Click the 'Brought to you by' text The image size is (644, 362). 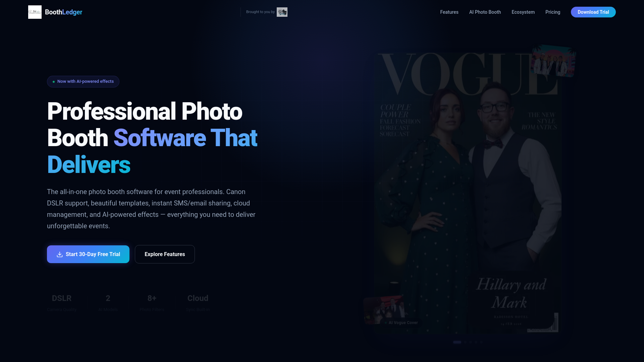coord(260,12)
